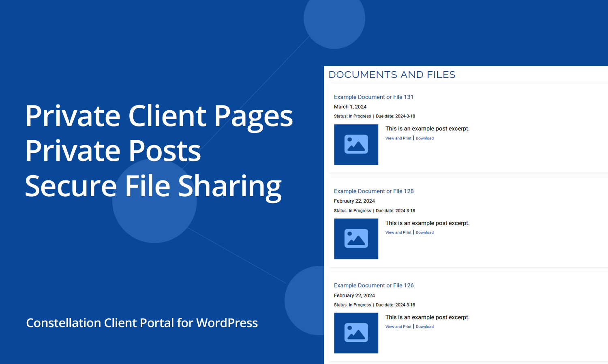
Task: Click the date March 1, 2024
Action: coord(350,107)
